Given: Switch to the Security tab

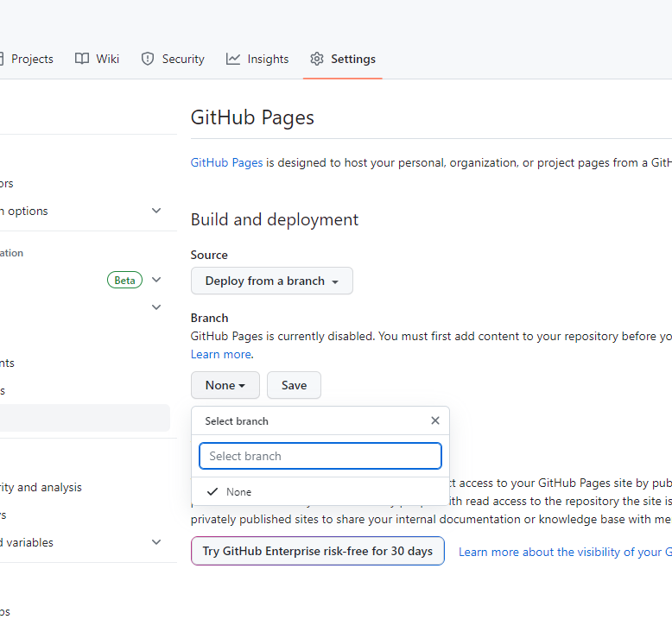Looking at the screenshot, I should [173, 59].
